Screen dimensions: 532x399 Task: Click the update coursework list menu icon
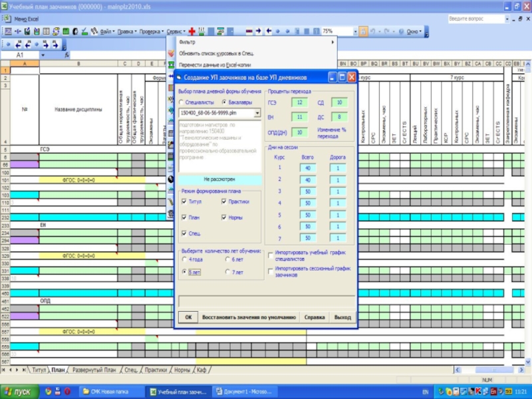[x=171, y=53]
